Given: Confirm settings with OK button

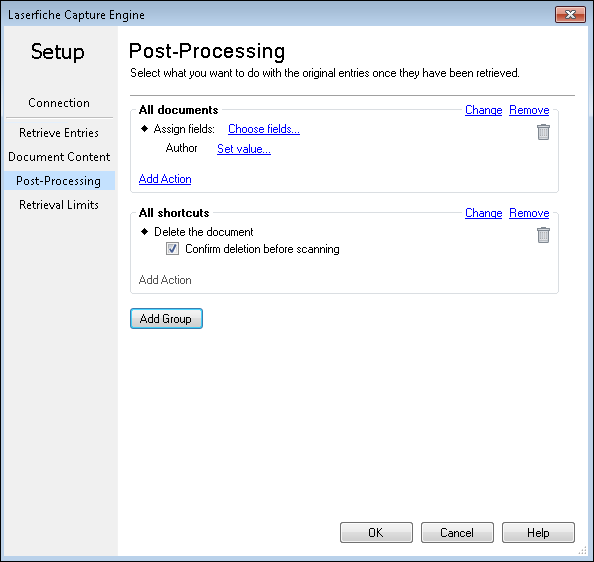Looking at the screenshot, I should click(x=376, y=532).
